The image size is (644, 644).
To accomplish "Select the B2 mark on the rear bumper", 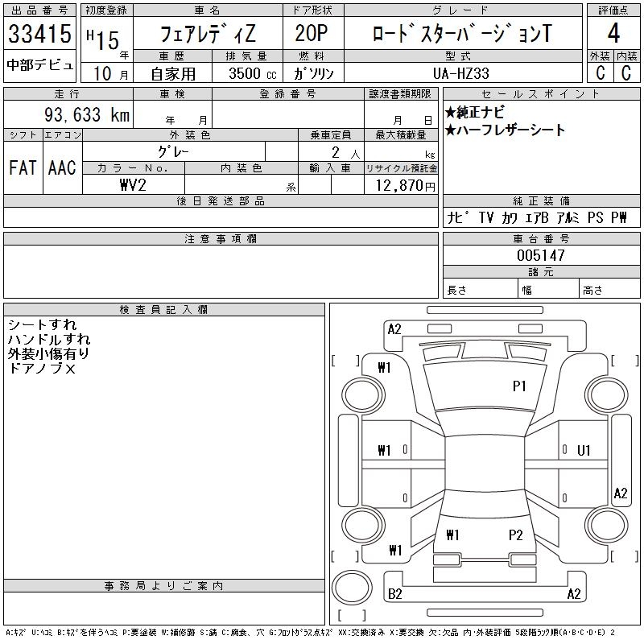I will (394, 594).
